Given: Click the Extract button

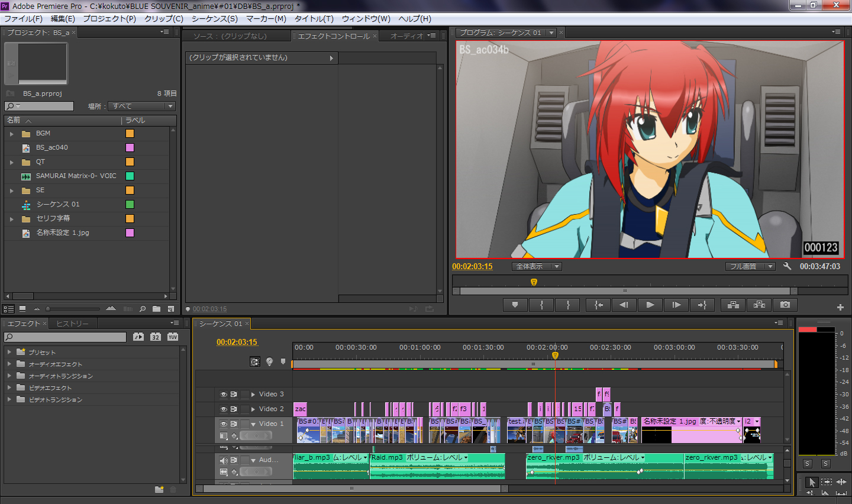Looking at the screenshot, I should pyautogui.click(x=759, y=305).
